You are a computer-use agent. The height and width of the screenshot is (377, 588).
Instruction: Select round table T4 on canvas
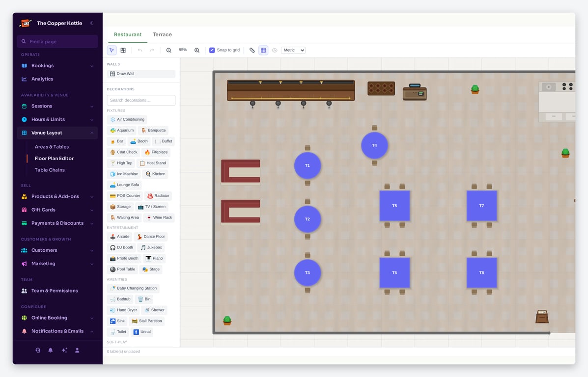374,145
